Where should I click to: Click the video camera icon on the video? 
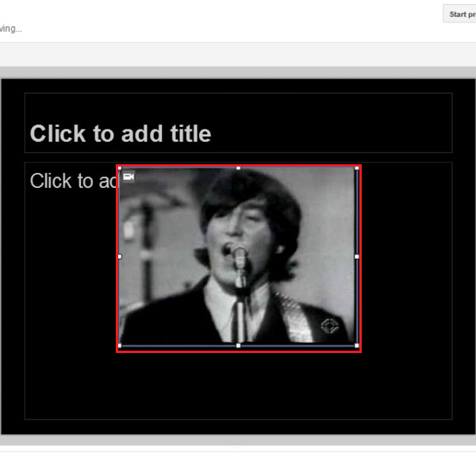point(129,177)
